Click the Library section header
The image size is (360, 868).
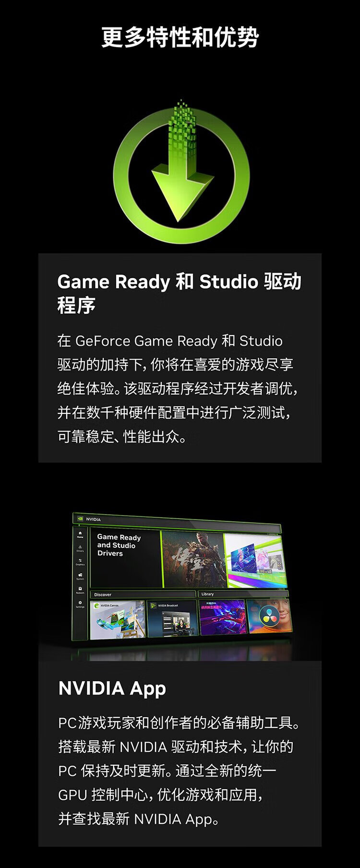click(207, 594)
